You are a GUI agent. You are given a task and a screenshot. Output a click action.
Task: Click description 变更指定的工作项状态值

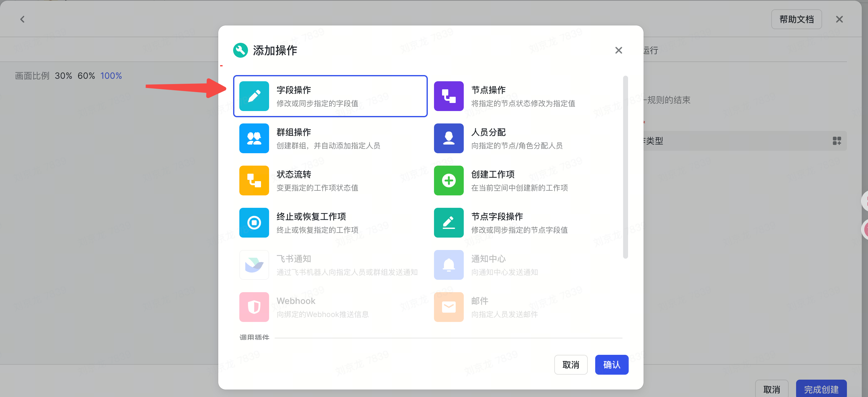(x=317, y=188)
